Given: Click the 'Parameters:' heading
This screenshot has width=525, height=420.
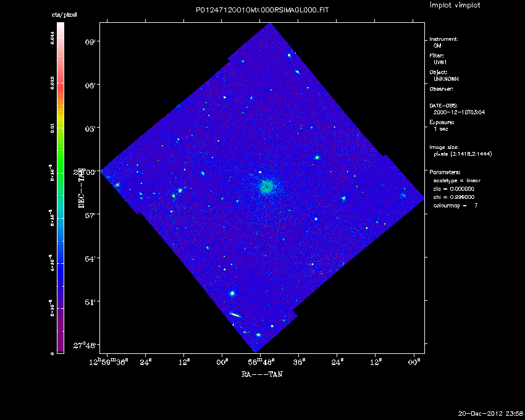Looking at the screenshot, I should pyautogui.click(x=445, y=172).
